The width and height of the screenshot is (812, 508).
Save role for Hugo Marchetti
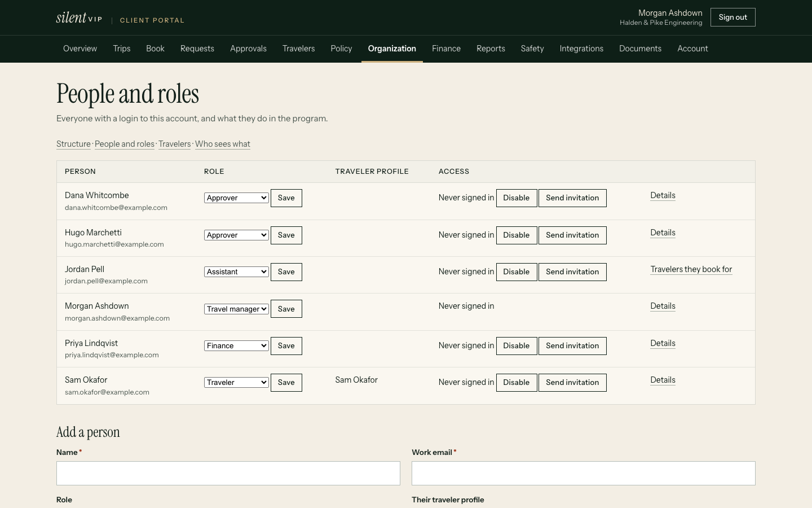286,235
